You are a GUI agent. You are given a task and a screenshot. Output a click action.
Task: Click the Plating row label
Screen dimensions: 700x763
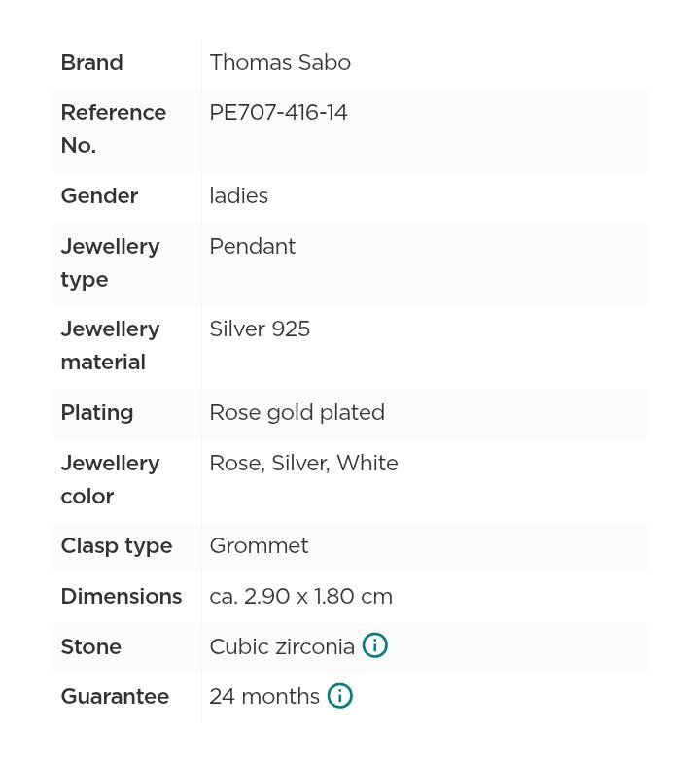96,412
